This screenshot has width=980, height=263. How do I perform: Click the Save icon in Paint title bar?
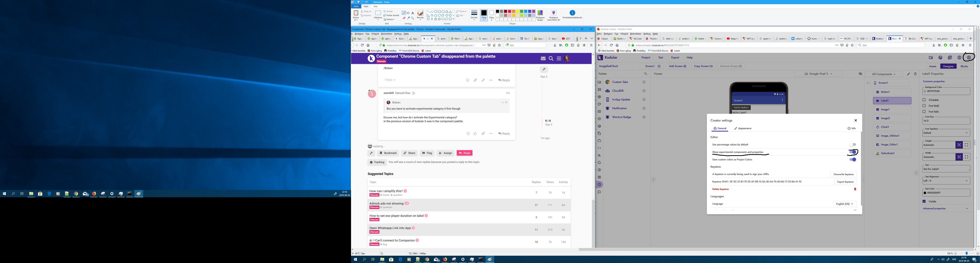(358, 2)
